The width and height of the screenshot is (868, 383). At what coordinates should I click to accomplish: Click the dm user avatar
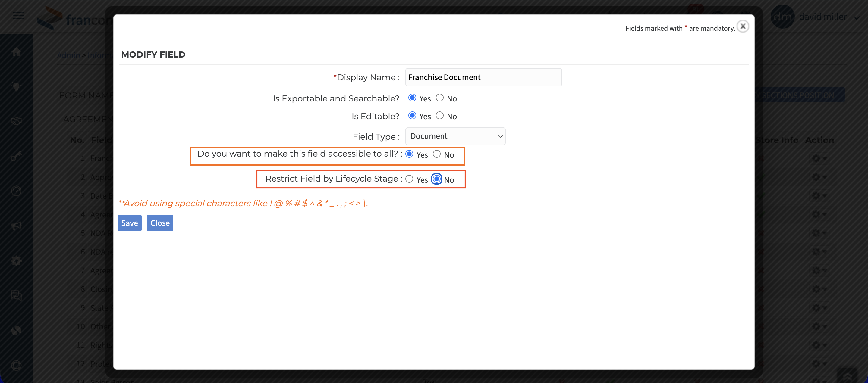pos(782,17)
